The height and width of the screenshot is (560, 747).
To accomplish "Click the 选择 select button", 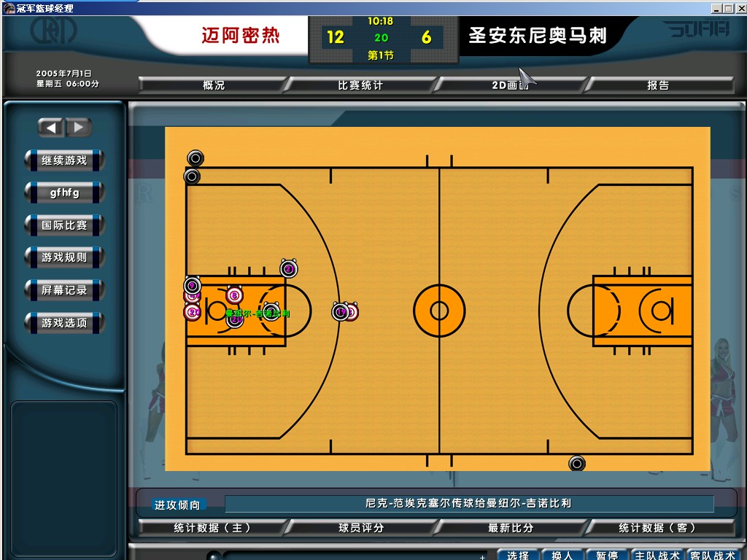I will click(x=519, y=555).
